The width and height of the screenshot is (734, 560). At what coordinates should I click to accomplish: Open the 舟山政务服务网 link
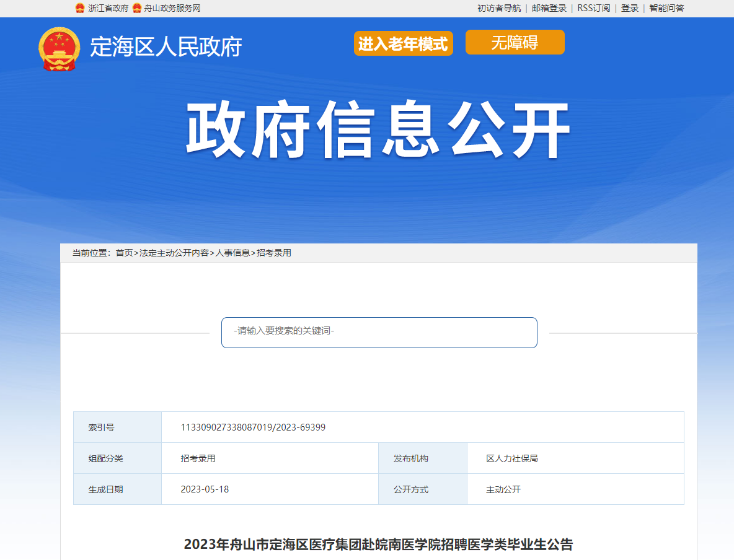[x=172, y=8]
